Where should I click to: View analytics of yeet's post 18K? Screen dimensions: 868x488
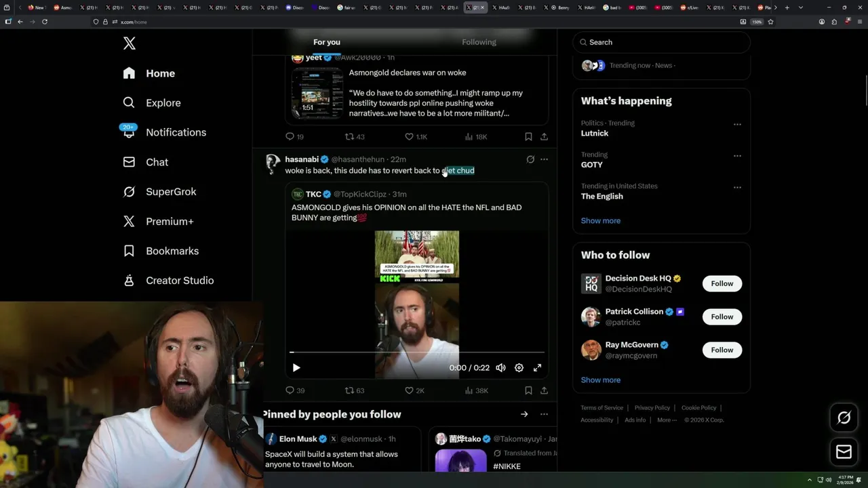coord(476,136)
